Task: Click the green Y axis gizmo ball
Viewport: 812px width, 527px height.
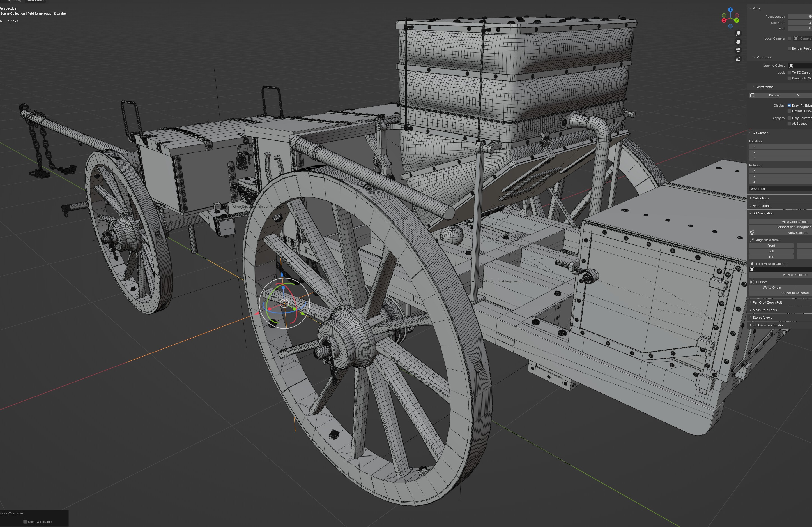Action: click(x=737, y=20)
